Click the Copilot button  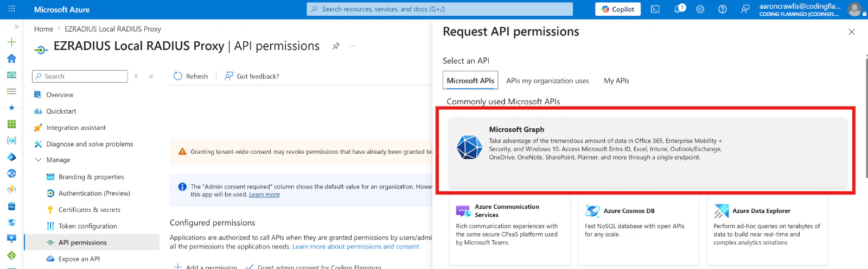(618, 9)
